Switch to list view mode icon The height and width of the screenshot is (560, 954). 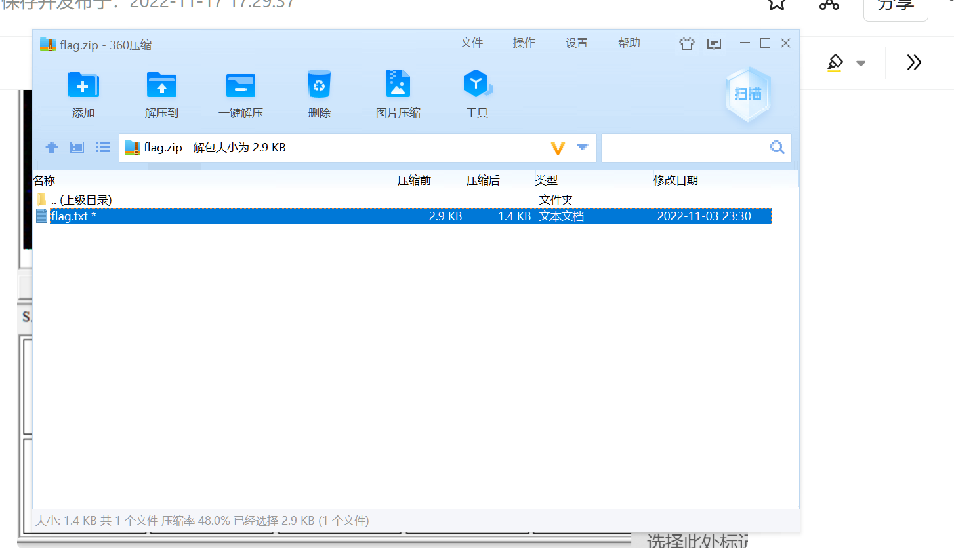[102, 148]
